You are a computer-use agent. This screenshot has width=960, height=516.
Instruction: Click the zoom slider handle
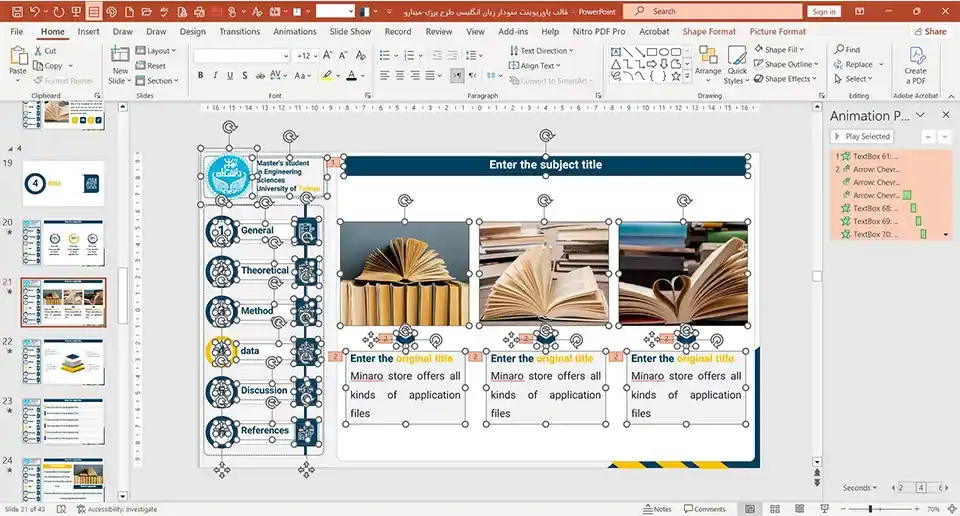(870, 509)
